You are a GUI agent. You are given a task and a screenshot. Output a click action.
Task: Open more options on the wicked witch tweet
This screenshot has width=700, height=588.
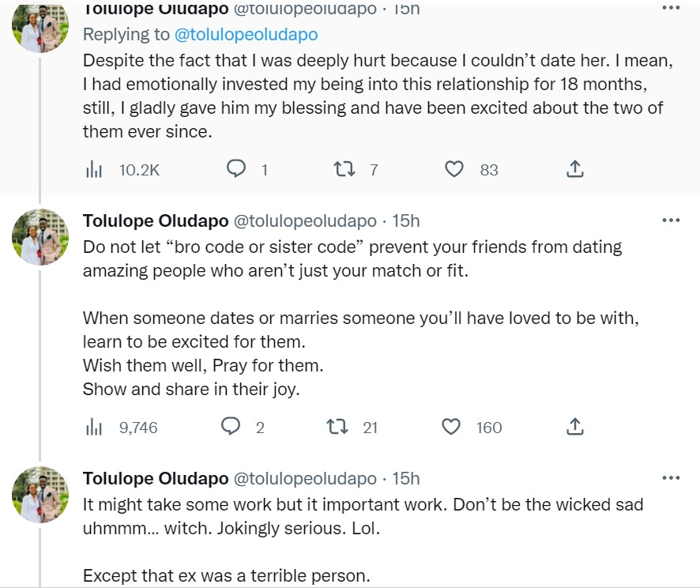671,478
